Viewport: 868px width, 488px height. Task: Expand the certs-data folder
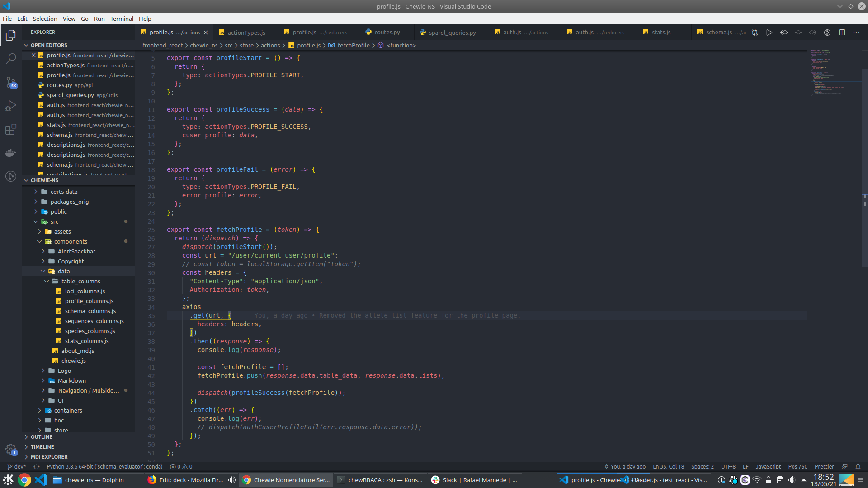[x=64, y=192]
